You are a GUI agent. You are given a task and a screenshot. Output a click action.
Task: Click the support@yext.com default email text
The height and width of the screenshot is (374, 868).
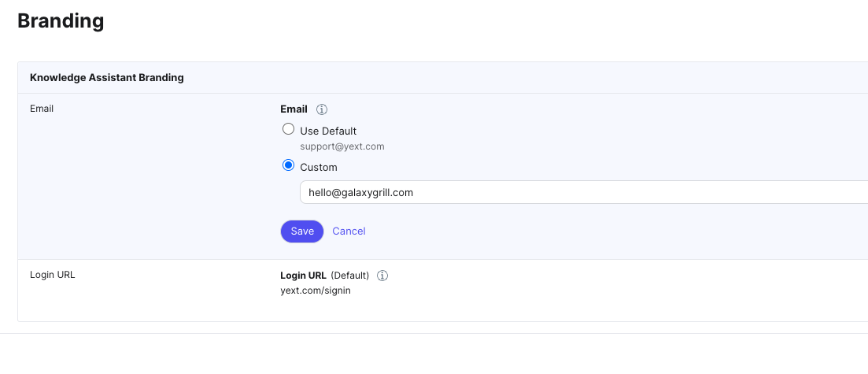point(342,146)
